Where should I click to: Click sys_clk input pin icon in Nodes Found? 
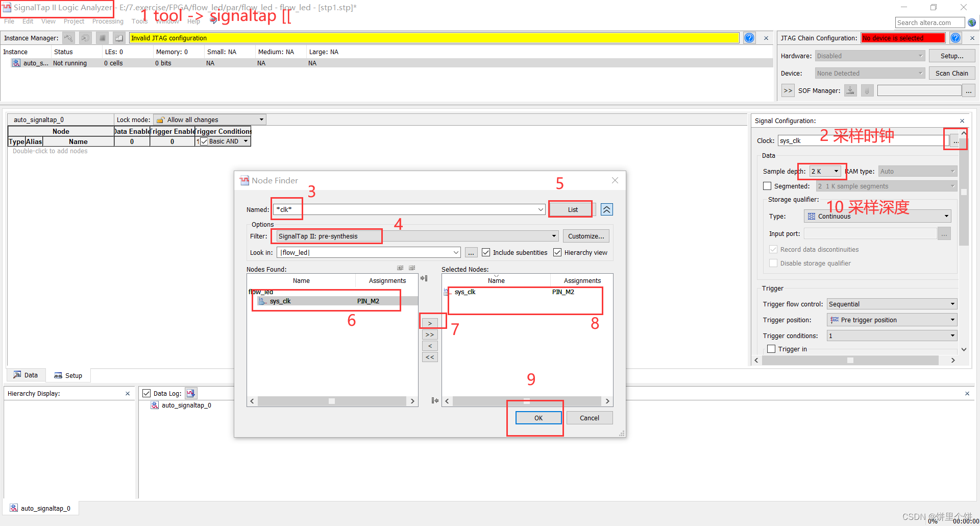262,301
